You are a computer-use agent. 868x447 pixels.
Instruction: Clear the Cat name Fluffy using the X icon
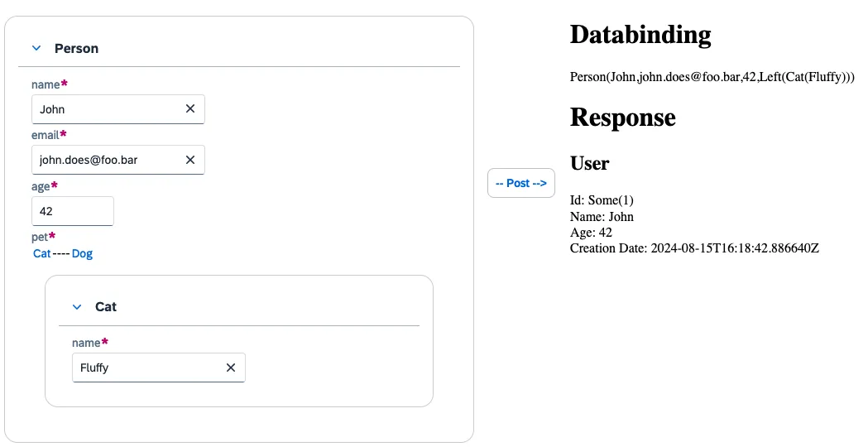[x=231, y=368]
